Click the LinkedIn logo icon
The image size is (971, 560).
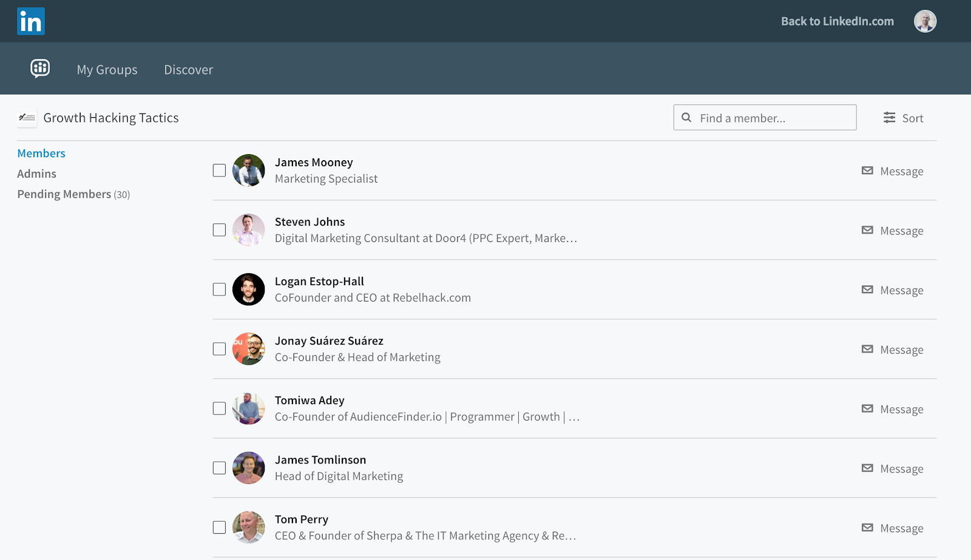coord(31,21)
